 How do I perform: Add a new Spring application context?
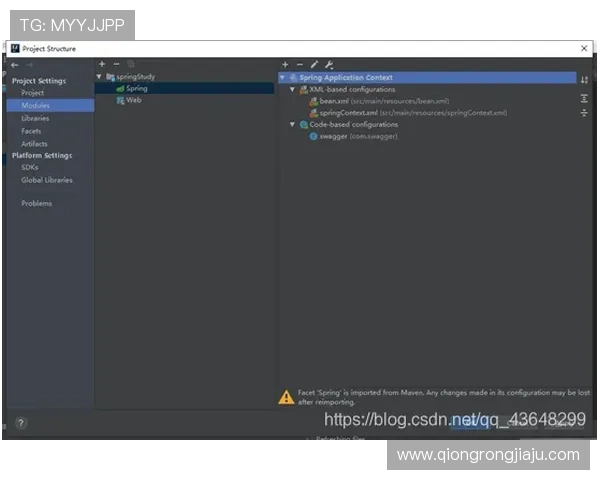285,64
